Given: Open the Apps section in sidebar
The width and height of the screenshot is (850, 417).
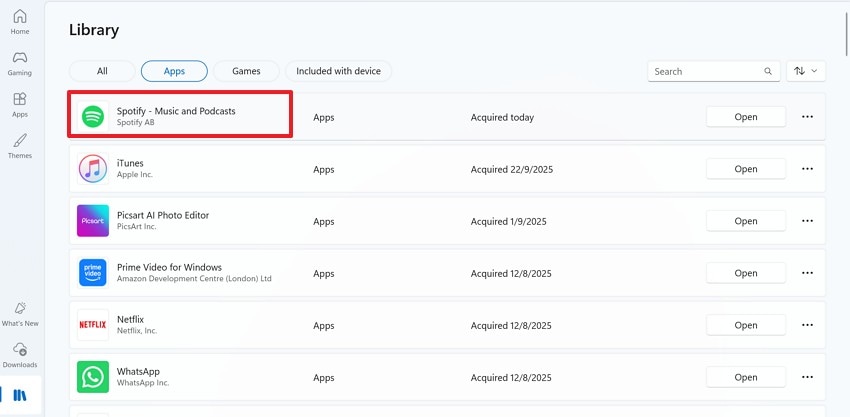Looking at the screenshot, I should pyautogui.click(x=20, y=105).
